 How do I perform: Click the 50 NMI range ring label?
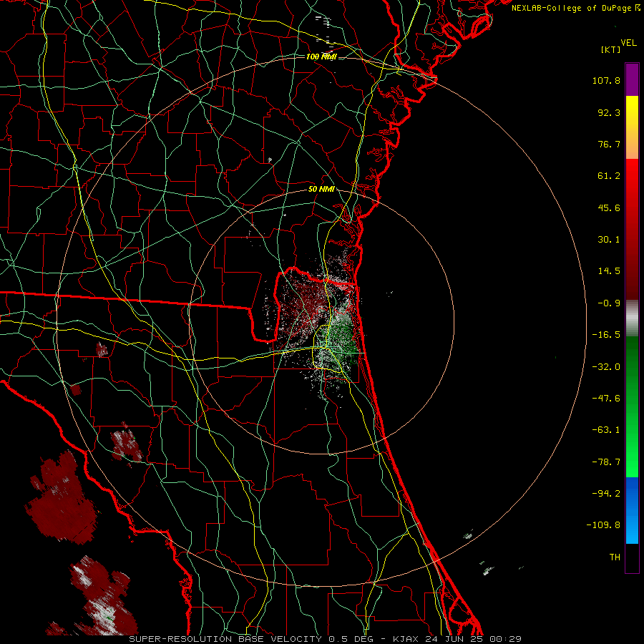click(x=321, y=190)
